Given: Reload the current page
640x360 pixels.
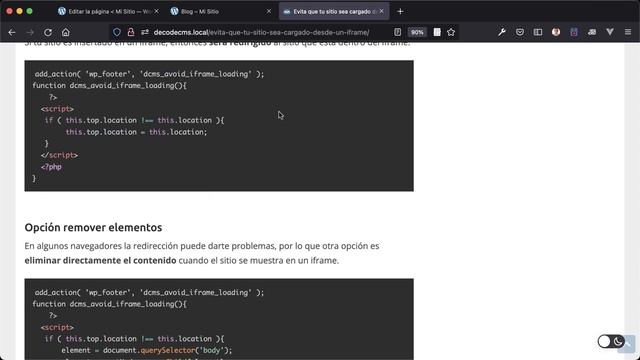Looking at the screenshot, I should click(x=48, y=32).
